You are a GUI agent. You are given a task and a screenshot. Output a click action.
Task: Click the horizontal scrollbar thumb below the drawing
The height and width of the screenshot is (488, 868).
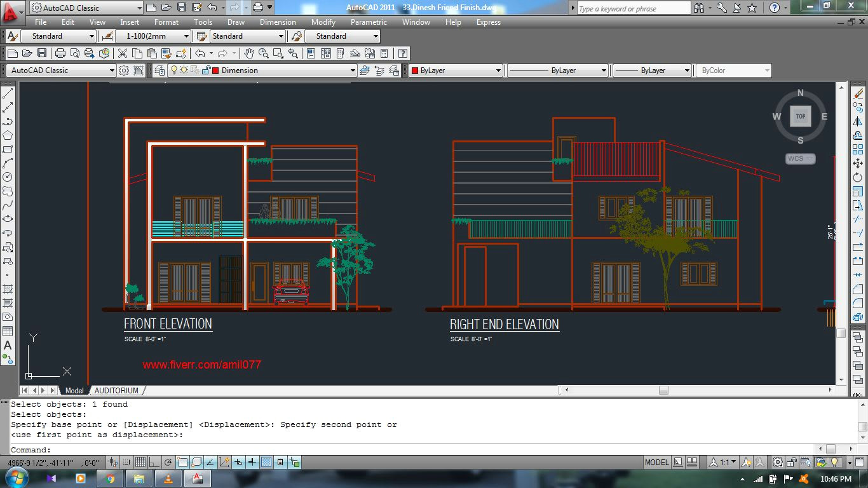(663, 390)
